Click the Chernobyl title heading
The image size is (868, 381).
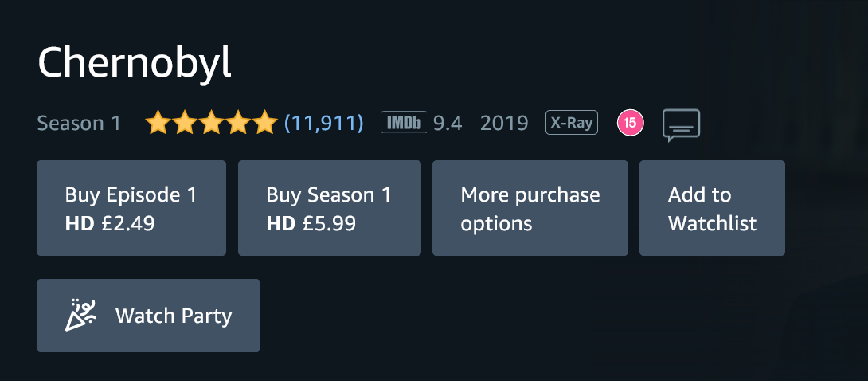[135, 64]
